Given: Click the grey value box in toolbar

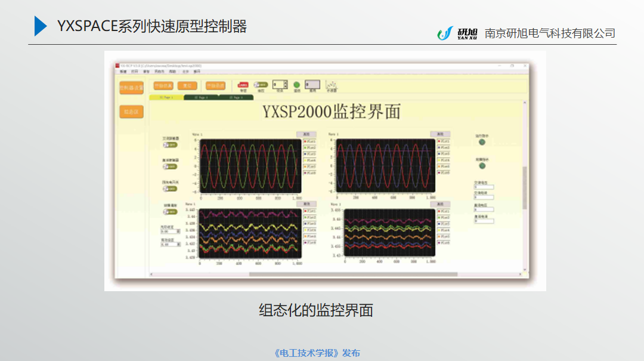Looking at the screenshot, I should [x=312, y=84].
